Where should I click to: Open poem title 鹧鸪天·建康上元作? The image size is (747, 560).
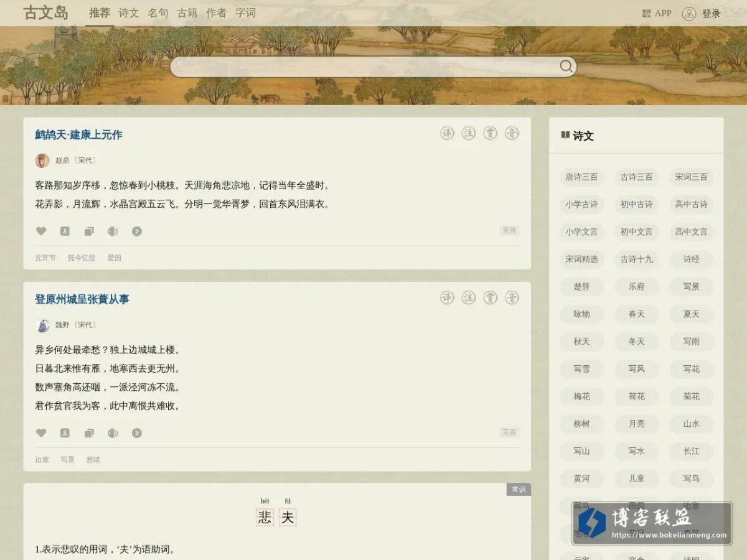click(x=78, y=135)
